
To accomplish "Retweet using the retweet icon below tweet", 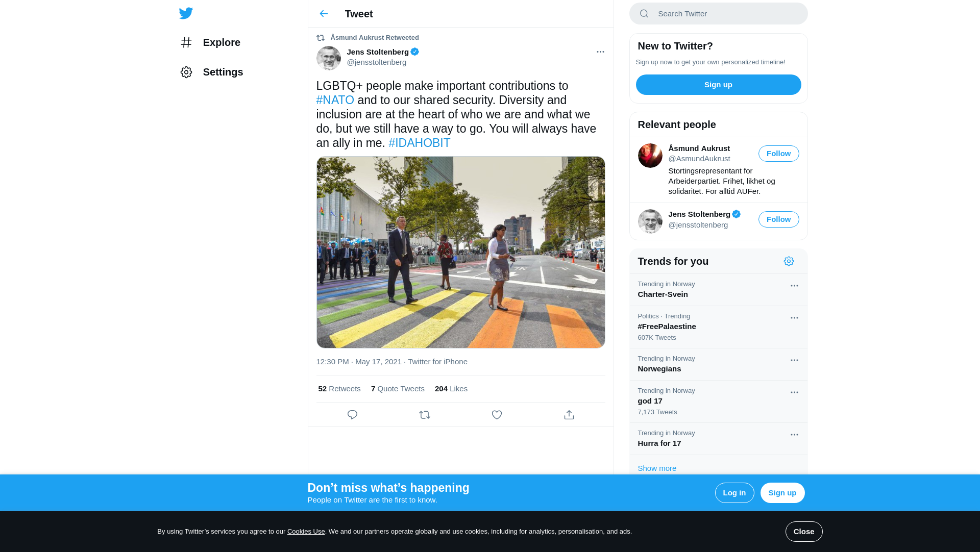I will [425, 415].
